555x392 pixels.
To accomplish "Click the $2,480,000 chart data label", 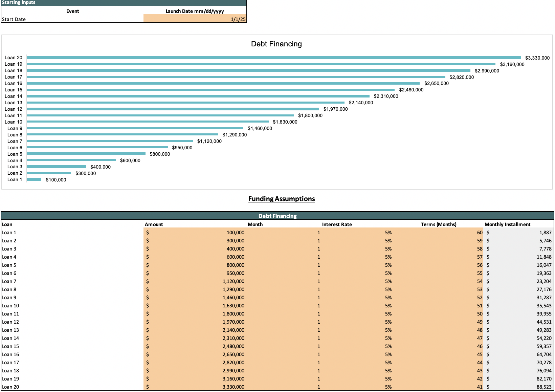I will (411, 90).
